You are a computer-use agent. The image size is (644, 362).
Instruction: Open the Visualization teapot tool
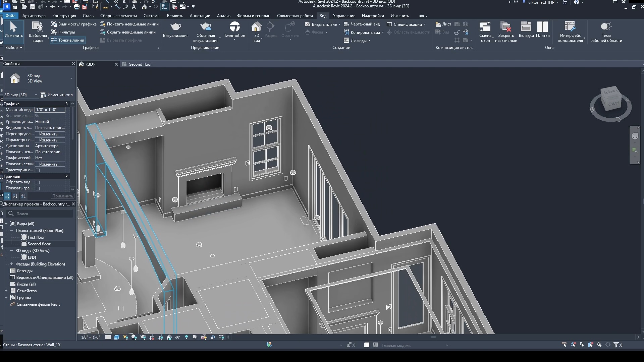(x=175, y=27)
